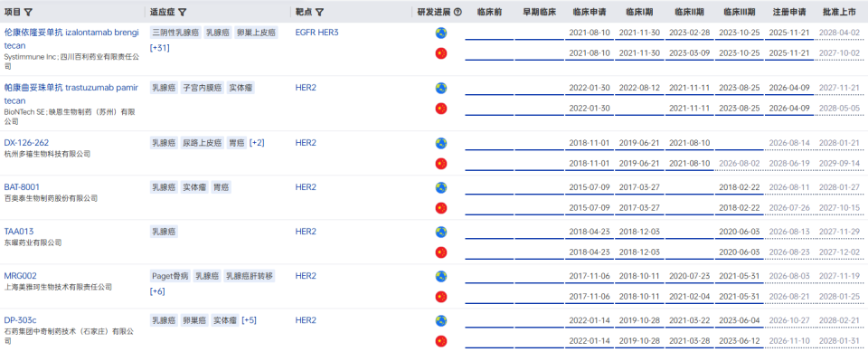Click HER2 target in MRG002 row
The height and width of the screenshot is (352, 868).
pos(306,276)
